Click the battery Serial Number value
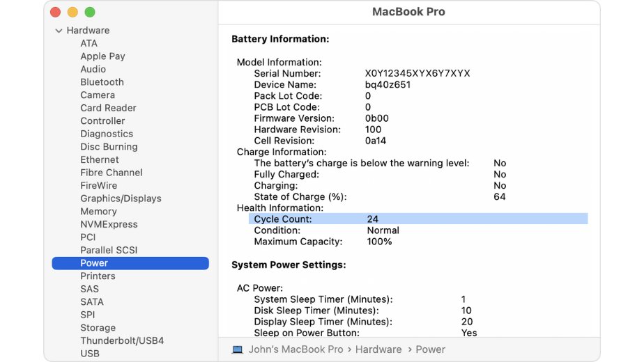This screenshot has height=362, width=644. click(x=417, y=74)
